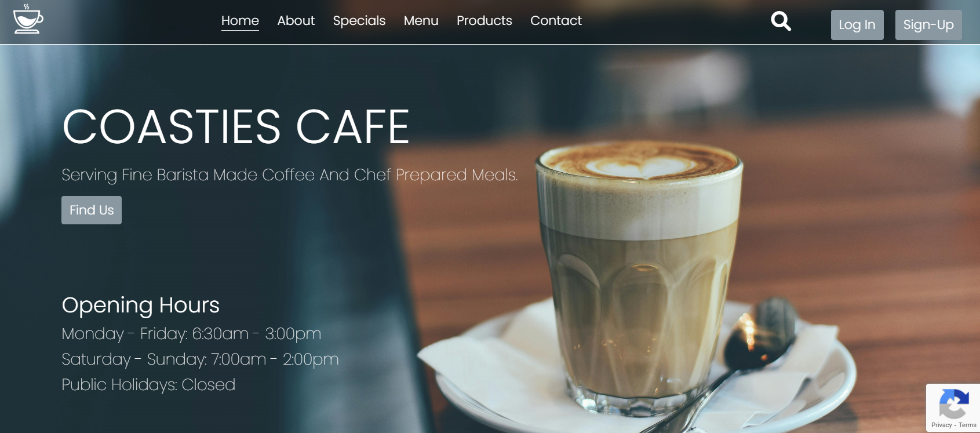The height and width of the screenshot is (433, 980).
Task: Click the Sign-Up button
Action: [928, 25]
